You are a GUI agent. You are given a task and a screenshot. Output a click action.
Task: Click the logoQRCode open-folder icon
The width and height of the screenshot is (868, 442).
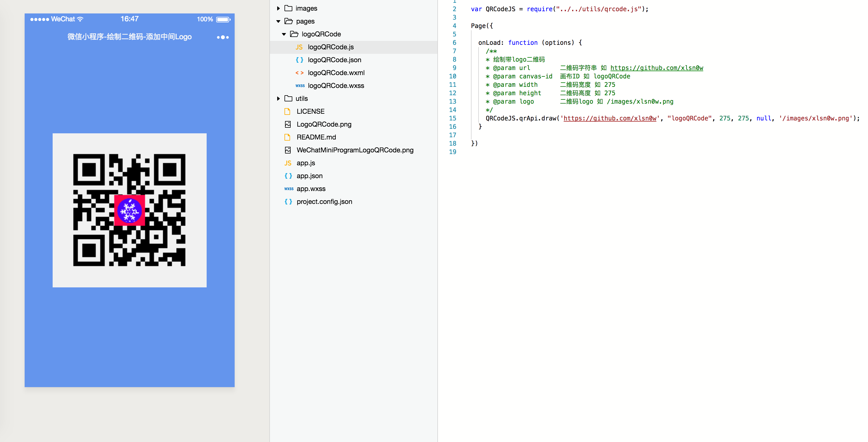point(294,34)
